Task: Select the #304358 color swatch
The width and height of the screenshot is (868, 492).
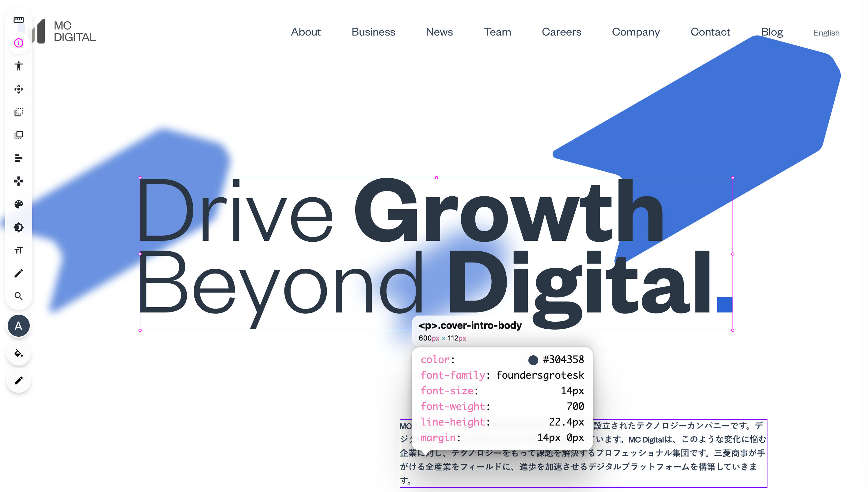Action: (532, 360)
